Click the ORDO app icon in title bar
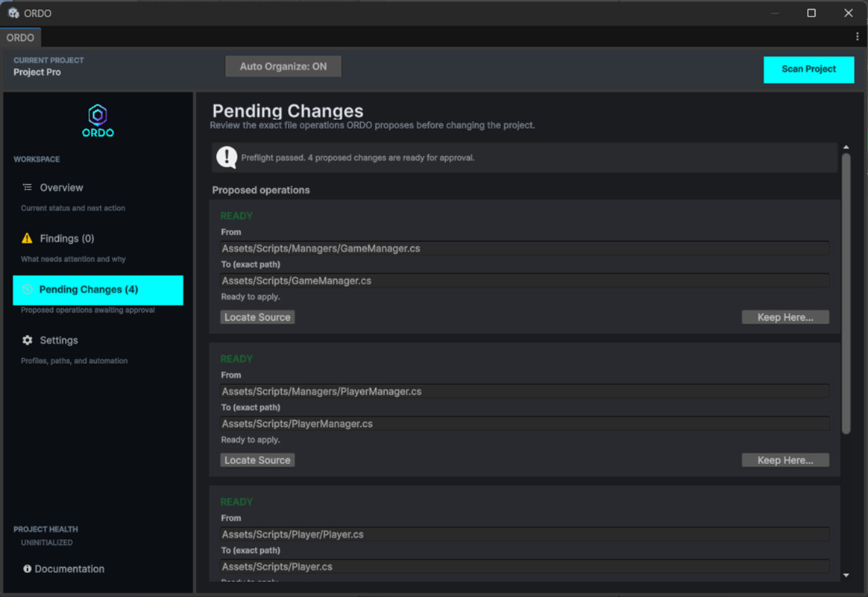 click(x=14, y=13)
